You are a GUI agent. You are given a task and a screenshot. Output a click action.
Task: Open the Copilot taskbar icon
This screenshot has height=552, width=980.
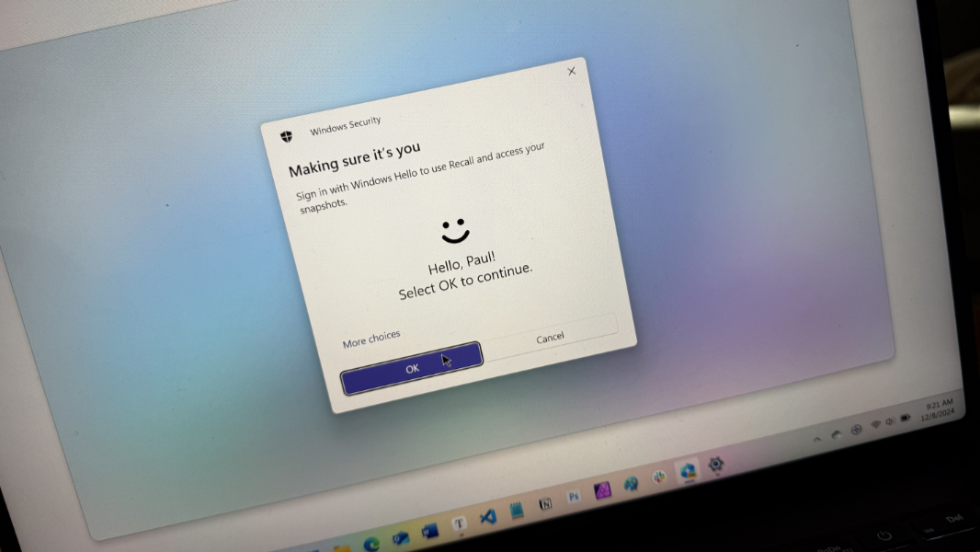(x=632, y=483)
